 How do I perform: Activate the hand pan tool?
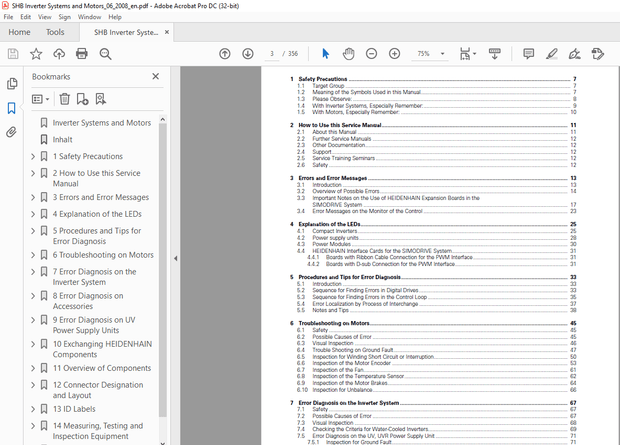tap(348, 54)
